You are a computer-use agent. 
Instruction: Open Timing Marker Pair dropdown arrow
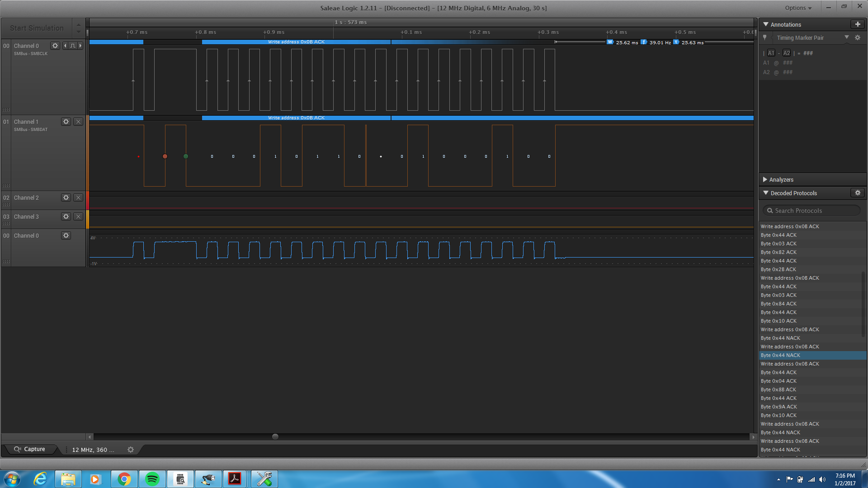(847, 38)
